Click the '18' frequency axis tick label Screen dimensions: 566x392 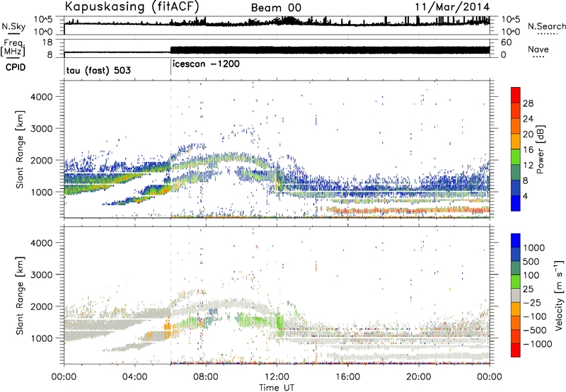point(47,42)
